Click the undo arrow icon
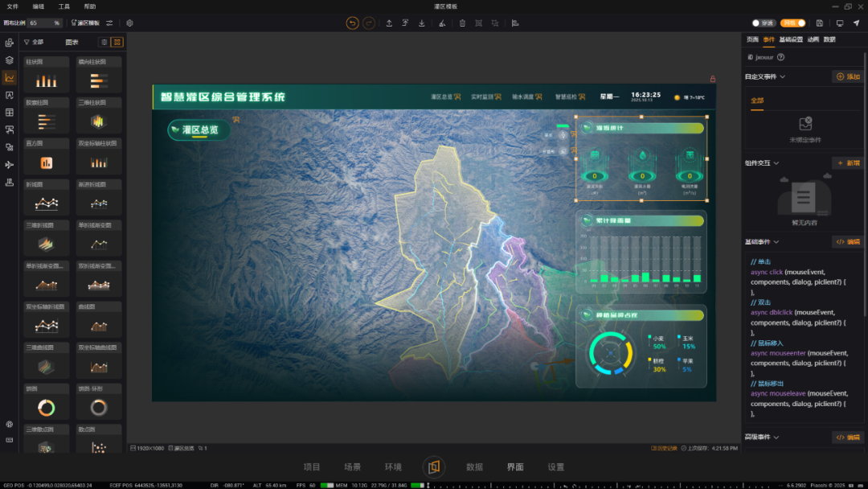The height and width of the screenshot is (489, 868). pos(352,23)
